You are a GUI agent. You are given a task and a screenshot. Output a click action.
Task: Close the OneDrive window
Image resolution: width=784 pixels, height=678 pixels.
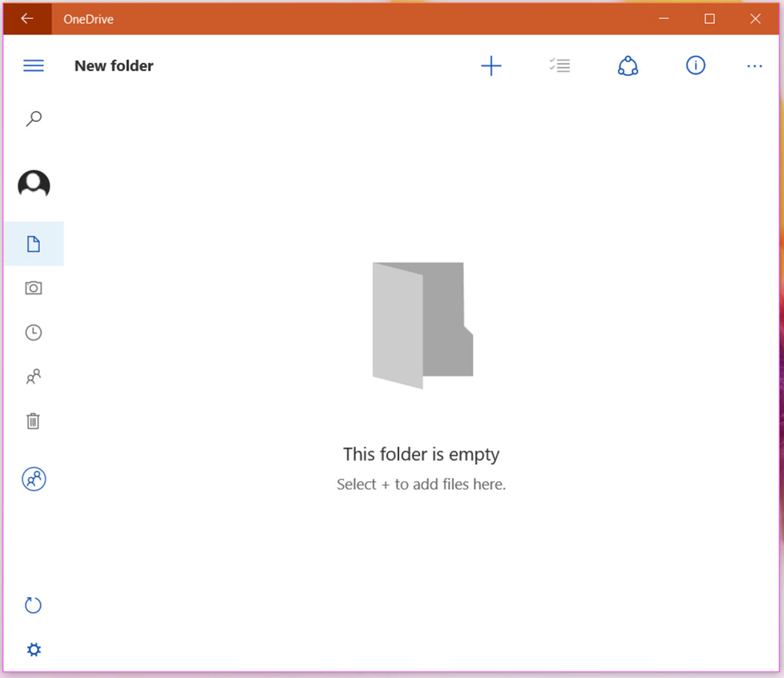(755, 18)
